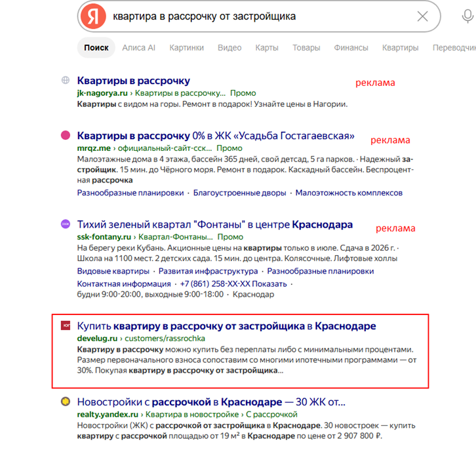Click the Yandex logo icon
Screen dimensions: 476x460
click(93, 16)
